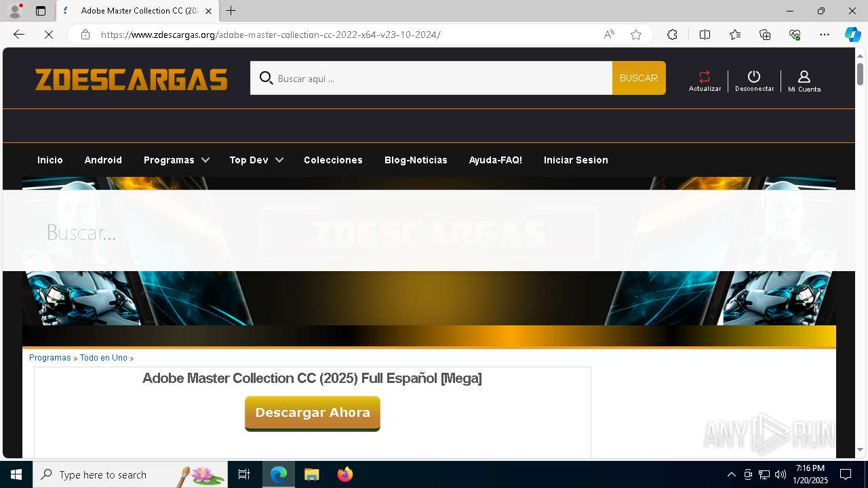Click the Edge taskbar icon
Screen dimensions: 868x488
[279, 474]
